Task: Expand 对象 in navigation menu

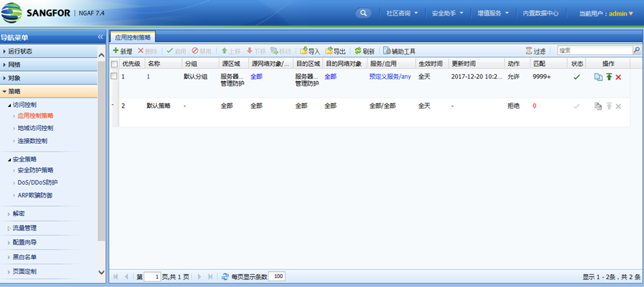Action: tap(48, 78)
